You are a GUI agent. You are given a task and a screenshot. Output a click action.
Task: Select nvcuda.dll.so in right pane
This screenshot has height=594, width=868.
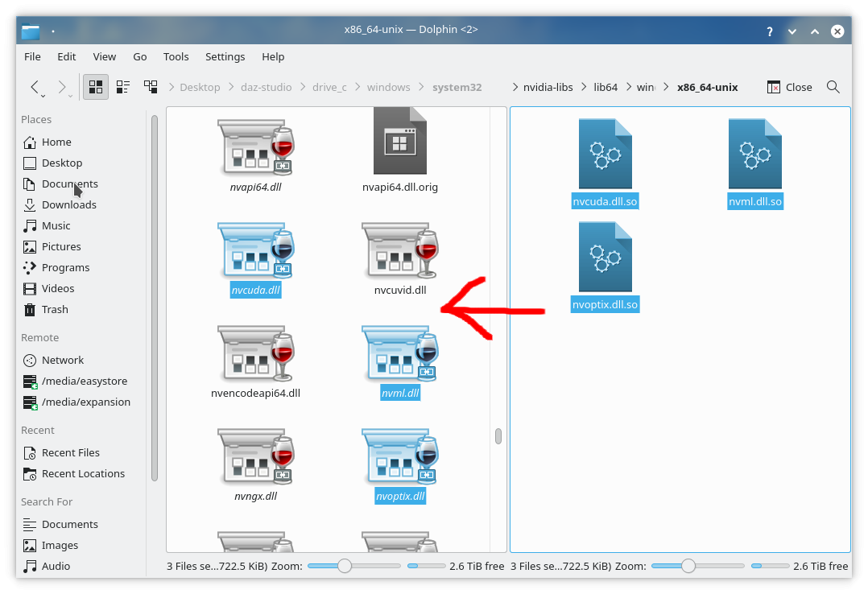[x=605, y=154]
